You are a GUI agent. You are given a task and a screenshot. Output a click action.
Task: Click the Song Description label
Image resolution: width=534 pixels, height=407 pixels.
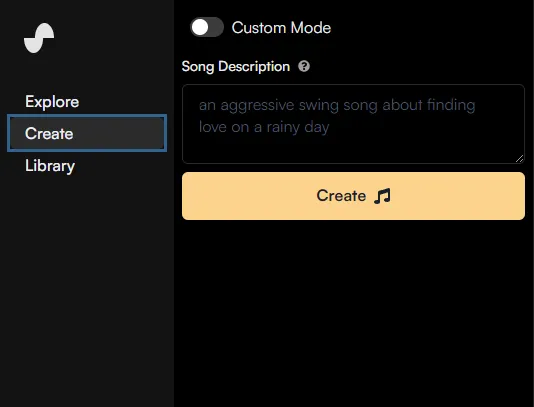236,66
